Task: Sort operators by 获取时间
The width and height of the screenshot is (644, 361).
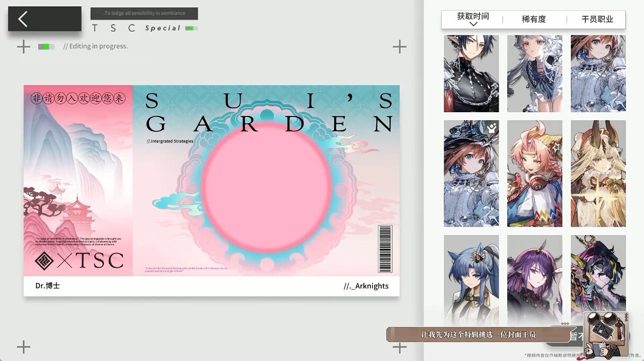Action: pos(473,16)
